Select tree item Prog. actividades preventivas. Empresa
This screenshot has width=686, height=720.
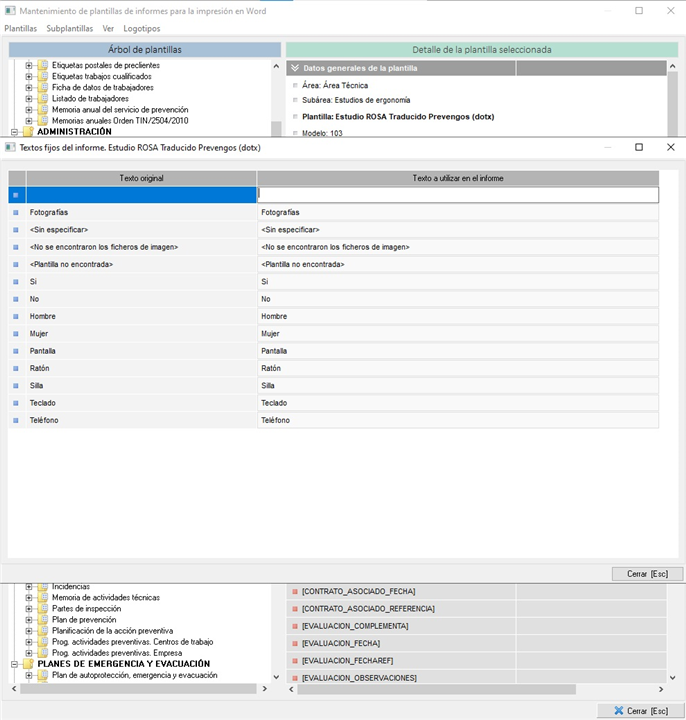point(117,653)
